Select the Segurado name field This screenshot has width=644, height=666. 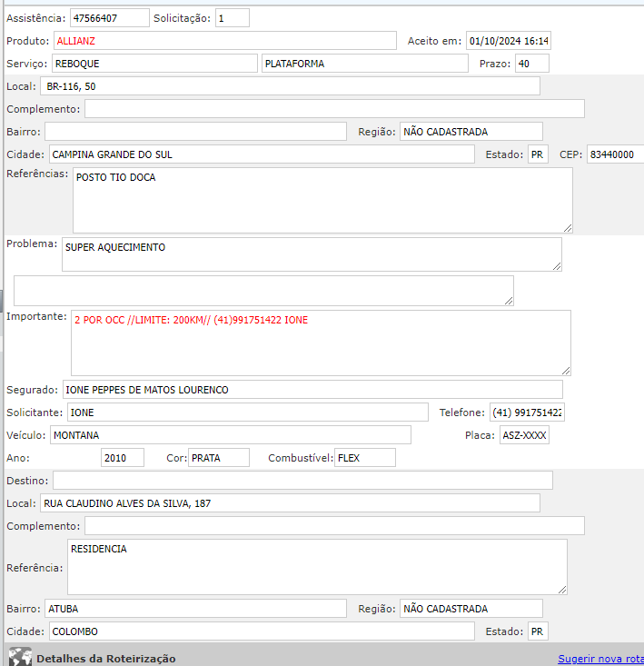tap(312, 390)
